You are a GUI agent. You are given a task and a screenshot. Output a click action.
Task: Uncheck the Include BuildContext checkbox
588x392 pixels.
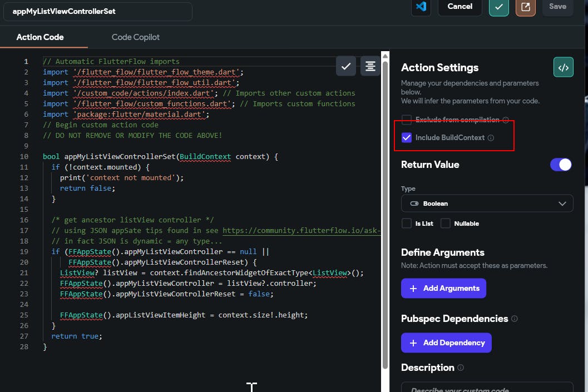[x=407, y=137]
